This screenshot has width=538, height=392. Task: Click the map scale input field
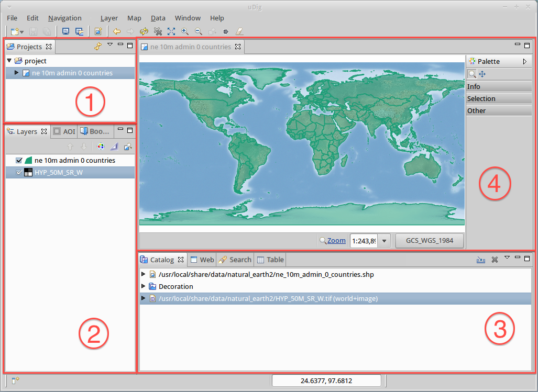click(364, 241)
